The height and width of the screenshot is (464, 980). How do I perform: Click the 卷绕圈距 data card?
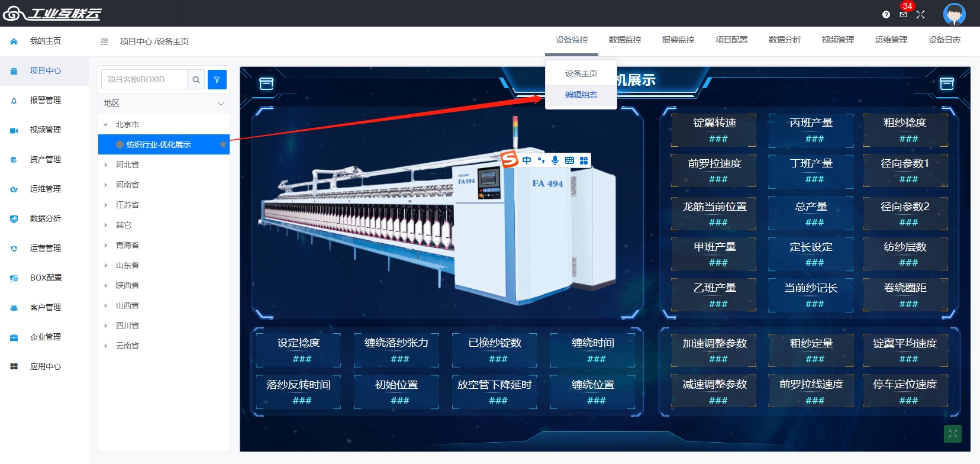(905, 295)
